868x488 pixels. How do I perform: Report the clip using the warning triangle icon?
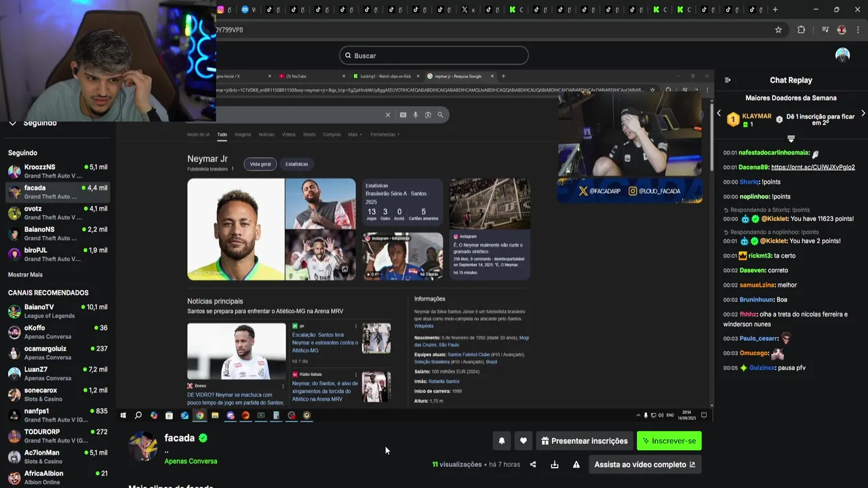[576, 464]
